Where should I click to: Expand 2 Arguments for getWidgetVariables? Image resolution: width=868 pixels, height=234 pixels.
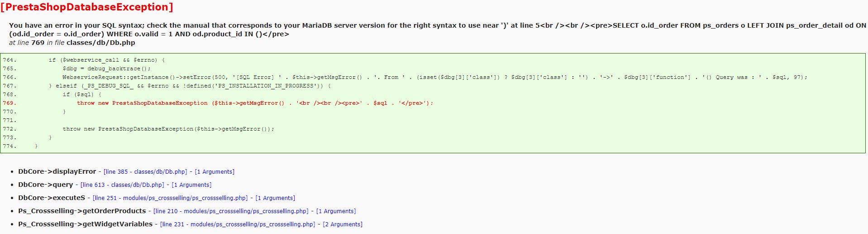[x=343, y=224]
